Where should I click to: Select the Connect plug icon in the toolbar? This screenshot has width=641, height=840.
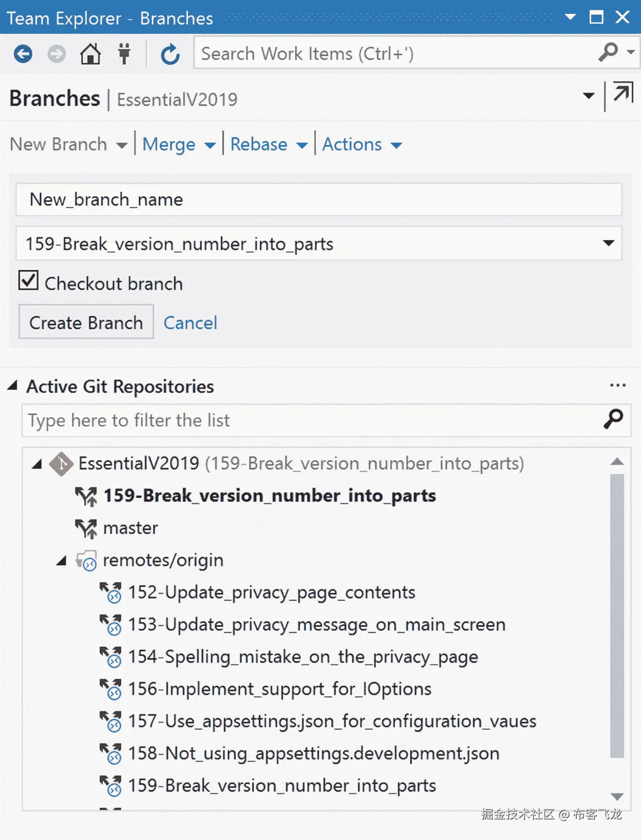pyautogui.click(x=124, y=54)
